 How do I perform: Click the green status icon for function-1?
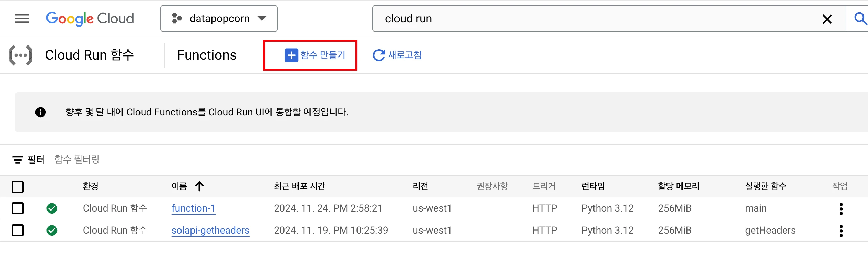[x=52, y=208]
